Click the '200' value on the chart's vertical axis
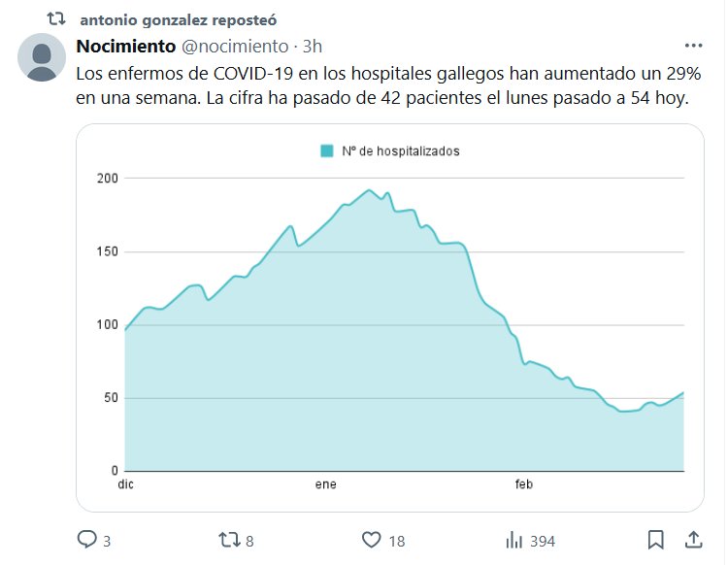 pos(107,179)
